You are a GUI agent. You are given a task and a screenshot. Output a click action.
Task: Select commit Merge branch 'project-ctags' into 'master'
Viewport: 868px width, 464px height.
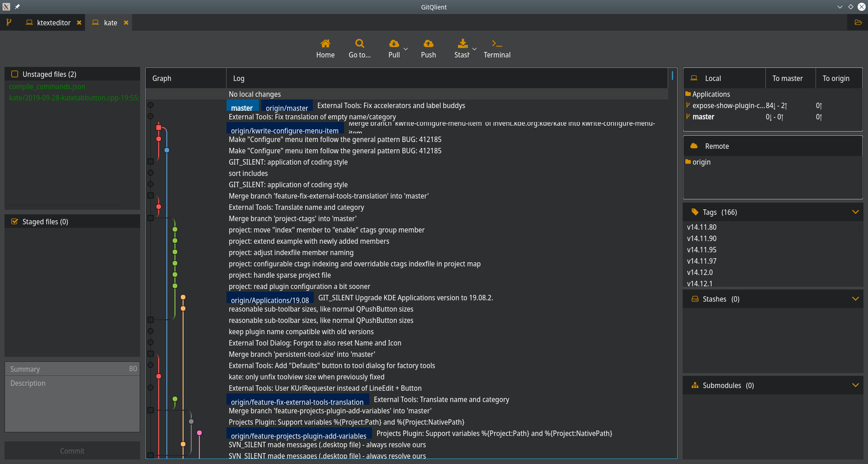pos(292,218)
